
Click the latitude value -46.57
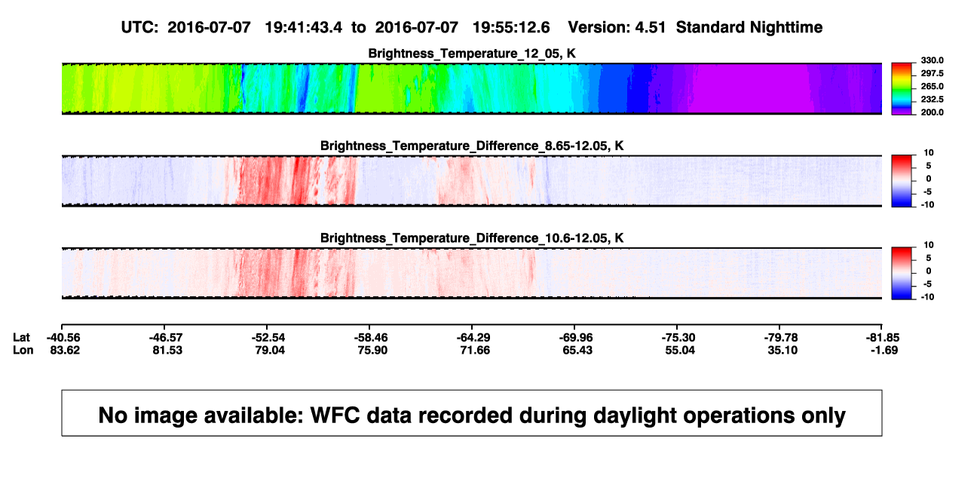pyautogui.click(x=167, y=337)
